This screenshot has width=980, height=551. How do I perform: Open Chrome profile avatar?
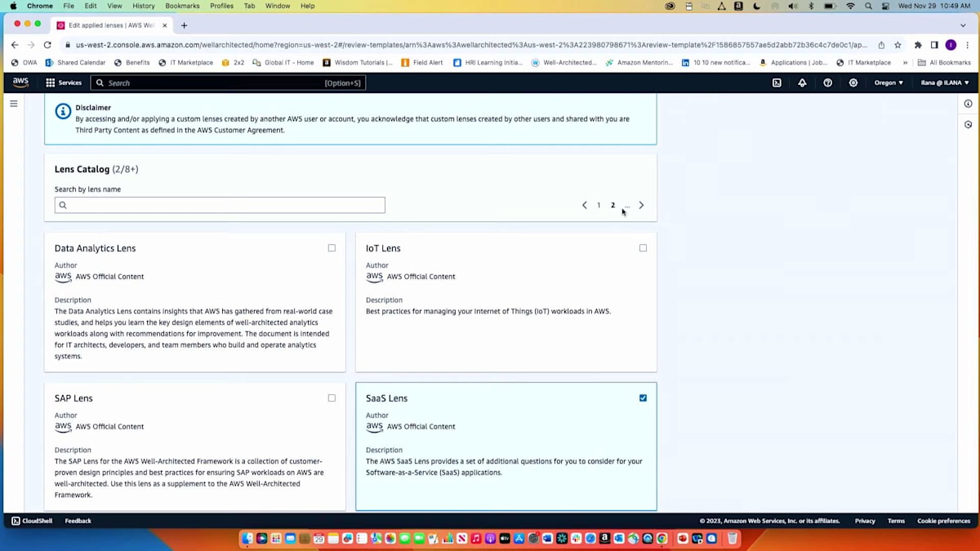(x=951, y=45)
